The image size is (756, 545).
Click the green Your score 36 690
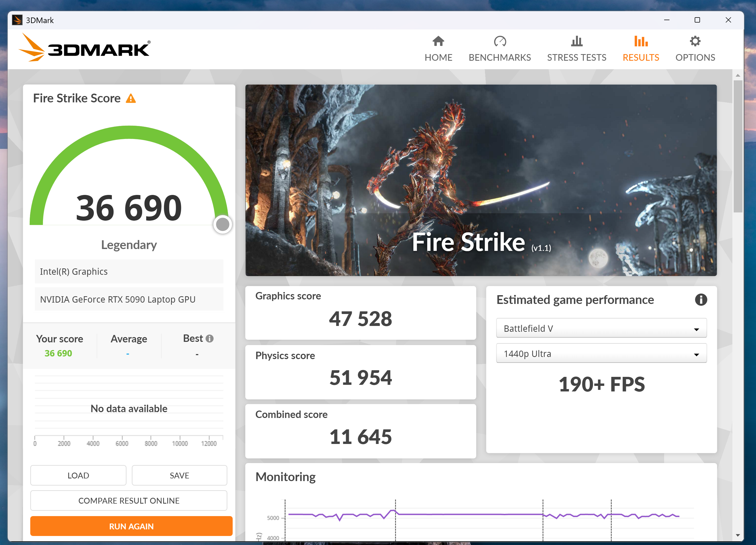pyautogui.click(x=58, y=353)
